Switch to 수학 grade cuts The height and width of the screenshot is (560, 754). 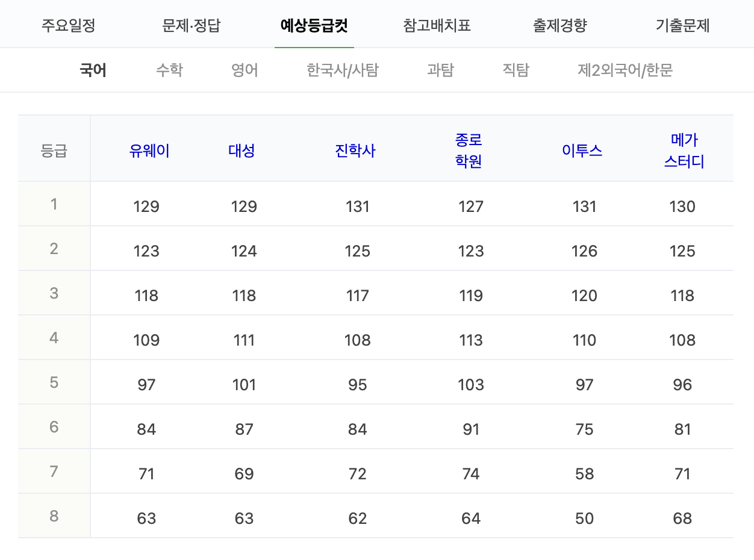point(169,70)
